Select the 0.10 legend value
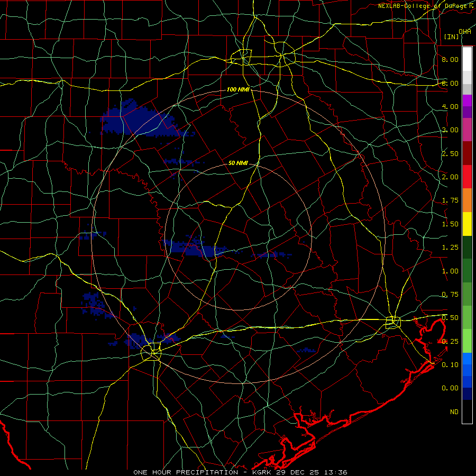The height and width of the screenshot is (476, 476). point(450,365)
